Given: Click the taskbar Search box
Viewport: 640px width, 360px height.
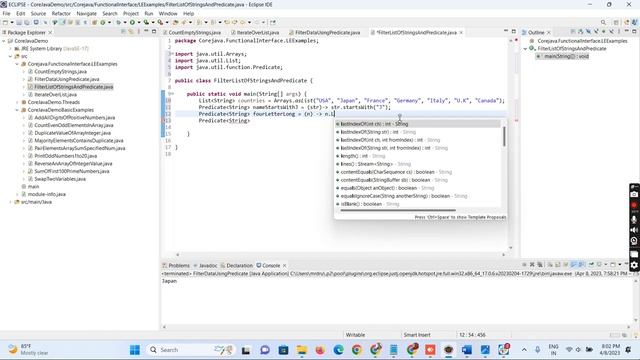Looking at the screenshot, I should tap(190, 350).
